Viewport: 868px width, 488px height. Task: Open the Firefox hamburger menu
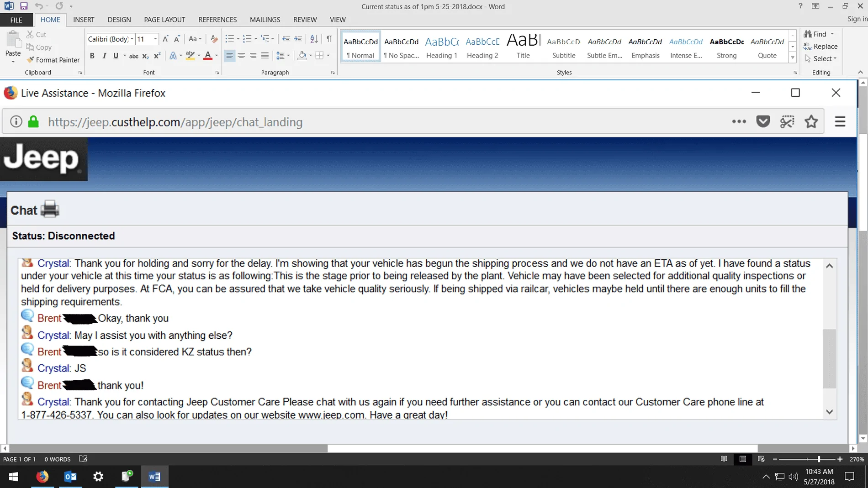click(840, 121)
